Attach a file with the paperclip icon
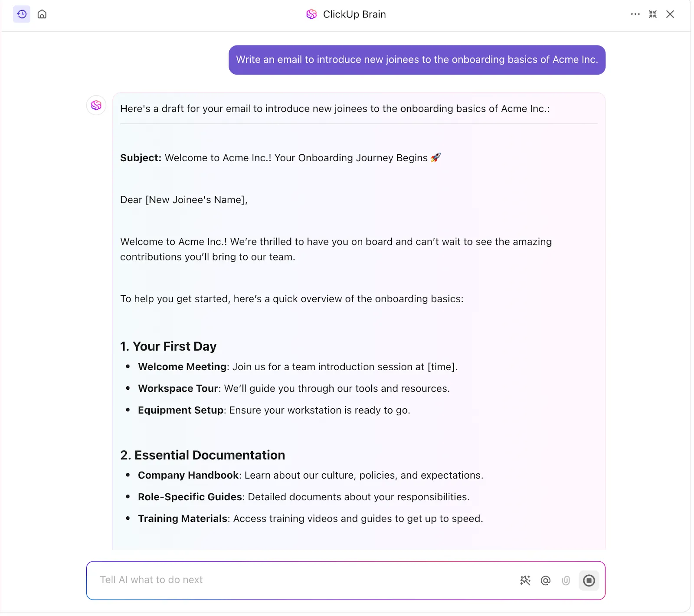The height and width of the screenshot is (616, 694). [x=566, y=580]
